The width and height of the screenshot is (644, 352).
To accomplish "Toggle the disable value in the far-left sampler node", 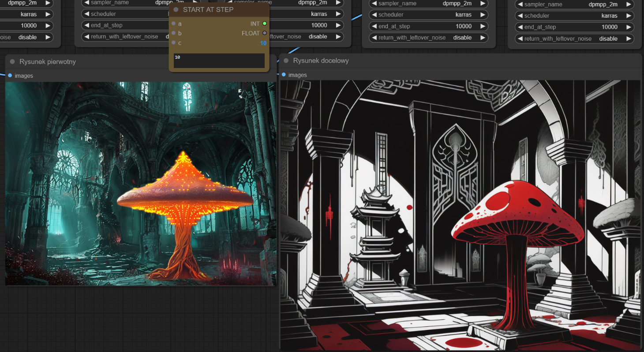I will pos(26,37).
